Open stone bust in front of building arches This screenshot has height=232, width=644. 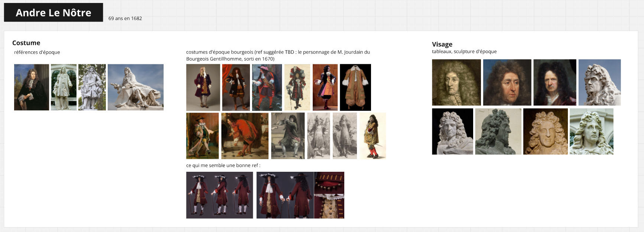click(591, 132)
